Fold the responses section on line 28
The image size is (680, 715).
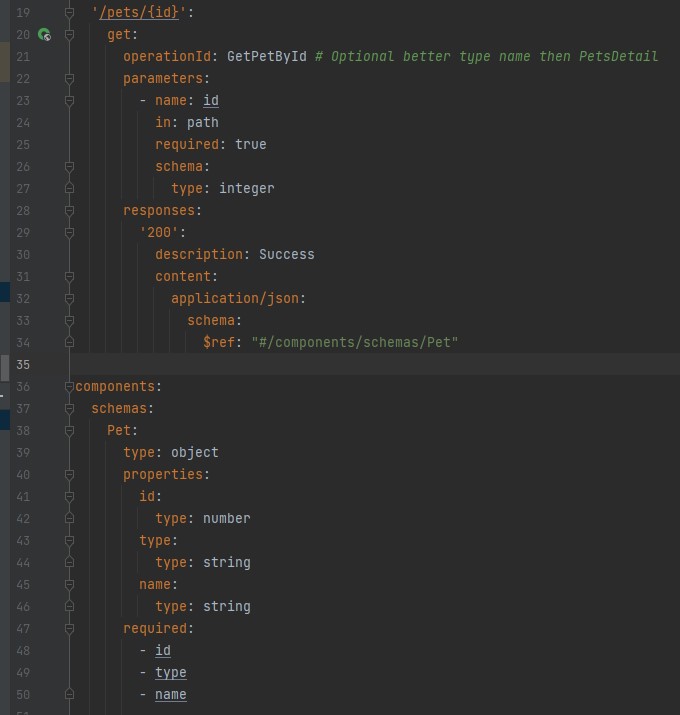(69, 211)
